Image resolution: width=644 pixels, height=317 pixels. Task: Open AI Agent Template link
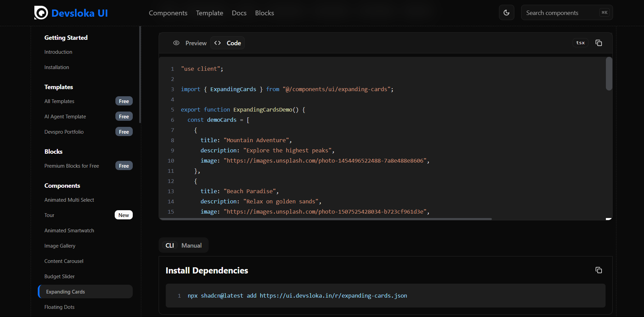pos(65,117)
